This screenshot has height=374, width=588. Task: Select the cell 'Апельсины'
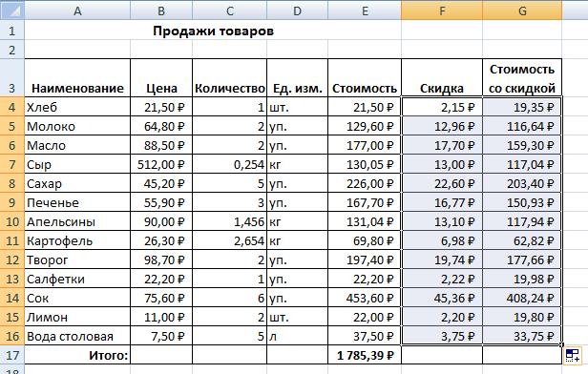(77, 222)
